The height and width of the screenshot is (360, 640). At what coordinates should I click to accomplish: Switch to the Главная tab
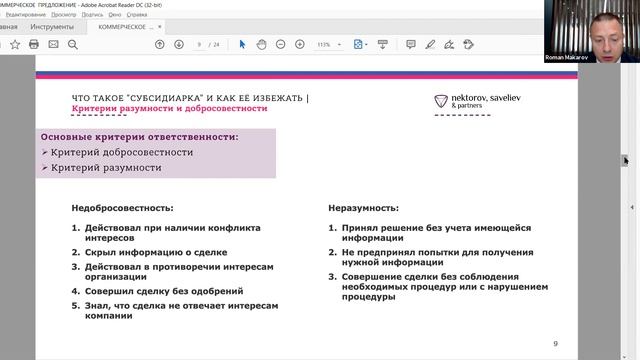(9, 27)
